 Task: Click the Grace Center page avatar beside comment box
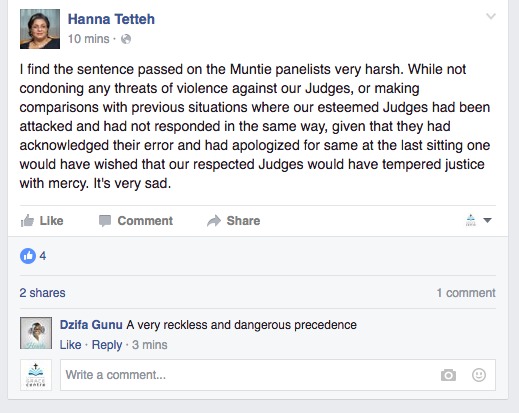pos(36,375)
